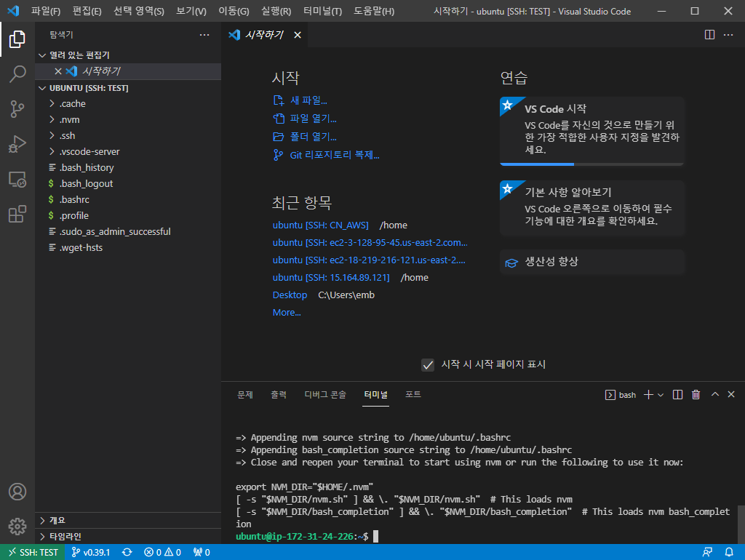Open the Run and Debug view
This screenshot has width=745, height=560.
point(17,144)
